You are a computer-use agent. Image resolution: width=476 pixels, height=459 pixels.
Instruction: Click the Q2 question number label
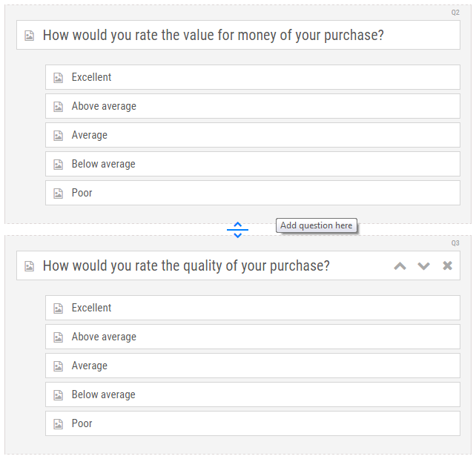tap(455, 13)
